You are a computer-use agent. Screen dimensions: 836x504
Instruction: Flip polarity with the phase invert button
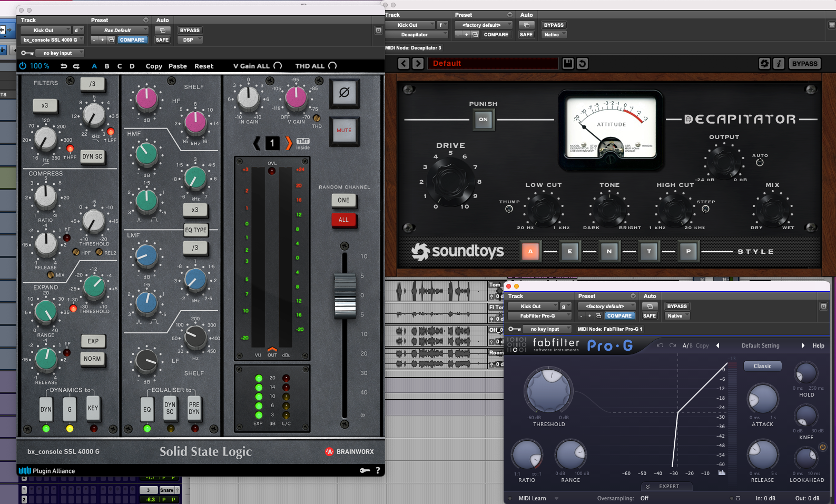click(345, 93)
